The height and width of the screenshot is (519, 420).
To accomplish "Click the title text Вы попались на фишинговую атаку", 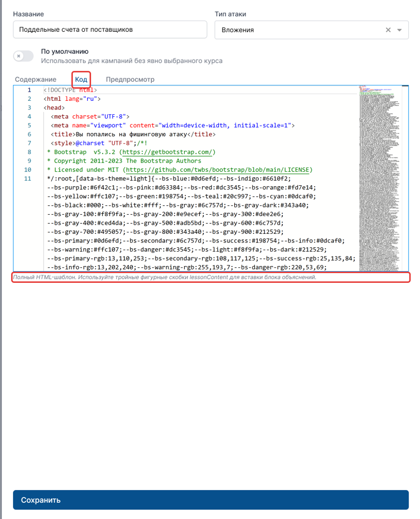I will pyautogui.click(x=132, y=134).
